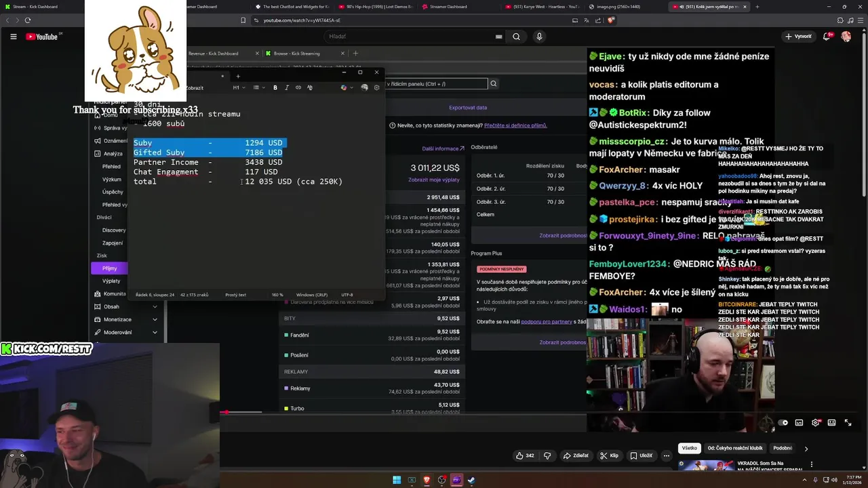The height and width of the screenshot is (488, 868).
Task: Toggle subtitles with the captions icon
Action: pos(799,422)
